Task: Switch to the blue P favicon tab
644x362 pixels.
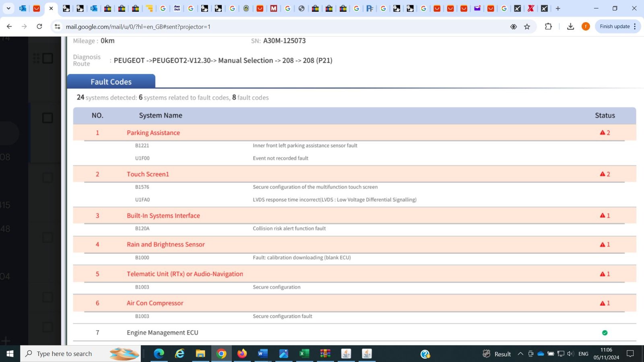Action: (x=370, y=8)
